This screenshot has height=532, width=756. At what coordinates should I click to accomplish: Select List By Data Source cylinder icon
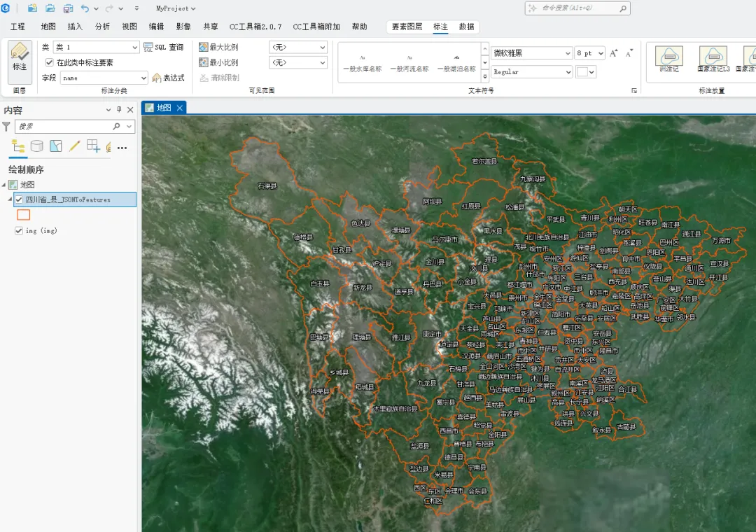36,146
